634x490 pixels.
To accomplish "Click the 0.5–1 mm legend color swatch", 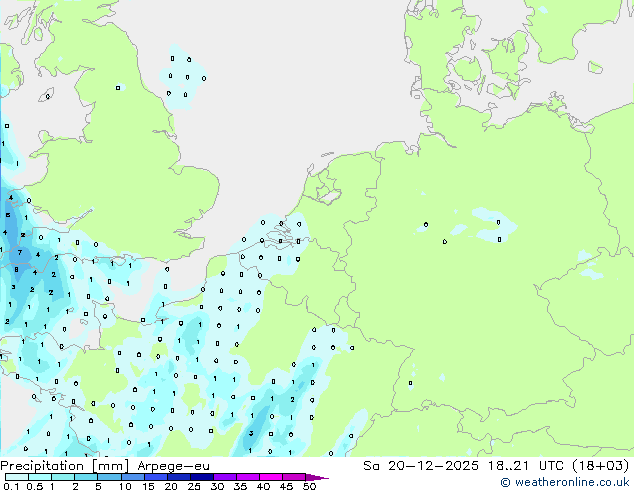I will (x=40, y=477).
